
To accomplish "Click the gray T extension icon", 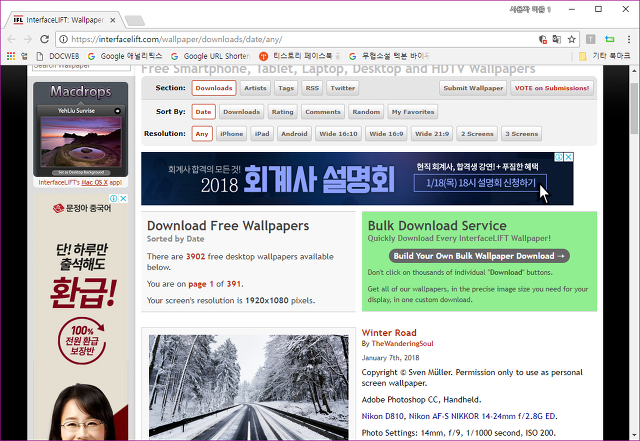I will [591, 39].
